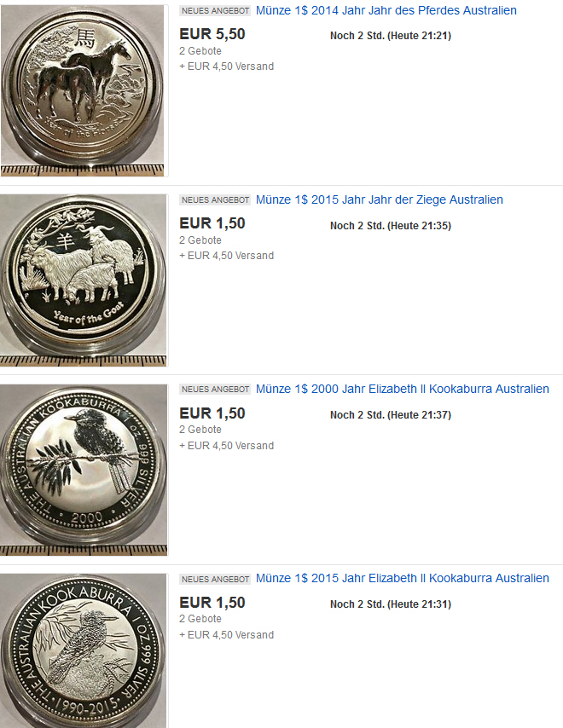The height and width of the screenshot is (728, 563).
Task: Click the 2000 Kookaburra coin thumbnail
Action: point(83,470)
